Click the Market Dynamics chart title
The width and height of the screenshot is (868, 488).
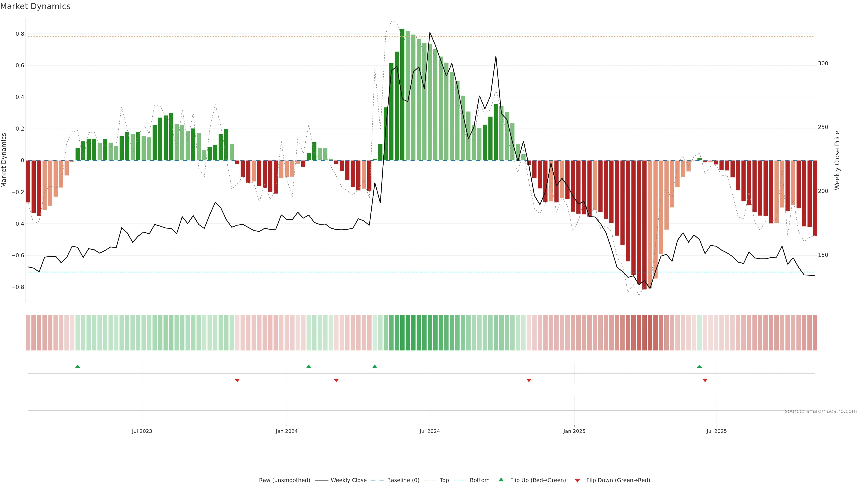pyautogui.click(x=35, y=6)
